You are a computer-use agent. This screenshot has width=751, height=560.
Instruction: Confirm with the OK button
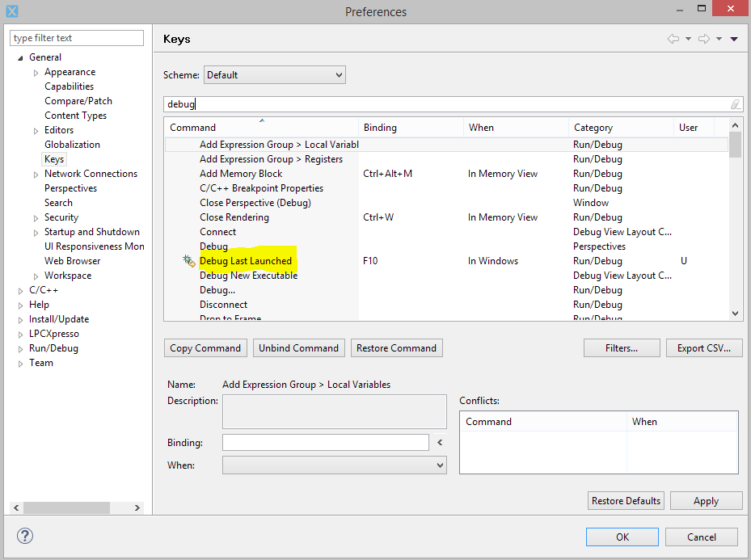(622, 537)
